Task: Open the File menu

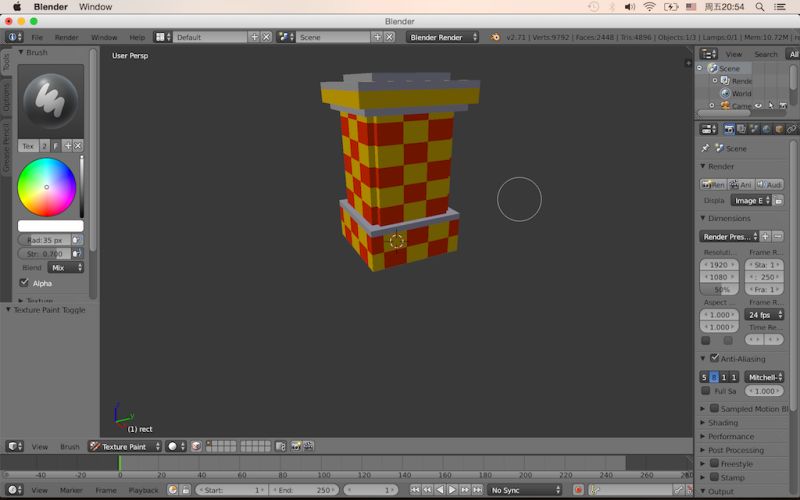Action: click(37, 37)
